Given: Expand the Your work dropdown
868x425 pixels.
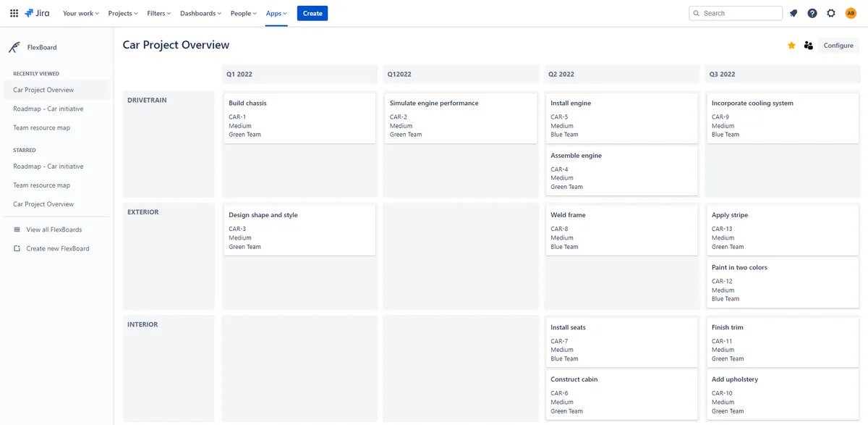Looking at the screenshot, I should point(81,13).
